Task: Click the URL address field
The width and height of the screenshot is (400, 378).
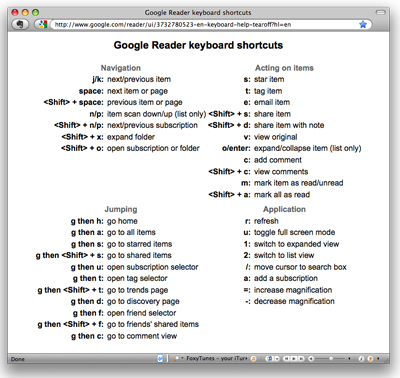Action: (210, 24)
